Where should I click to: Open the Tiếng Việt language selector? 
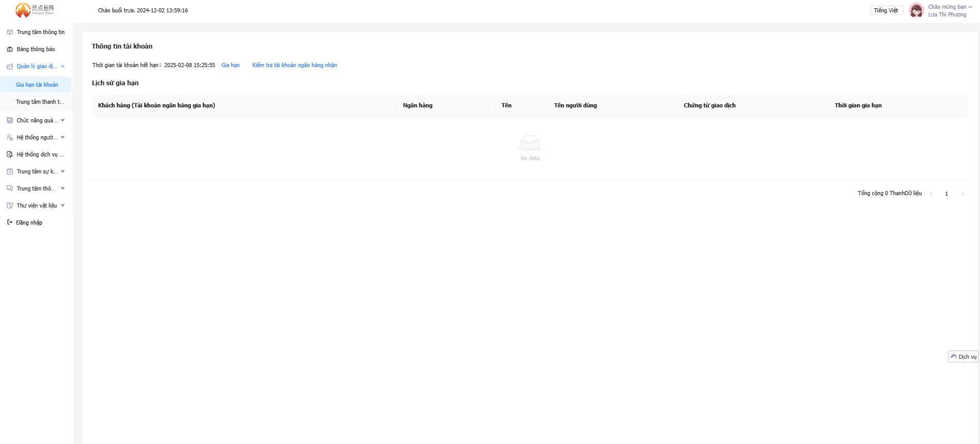tap(886, 10)
